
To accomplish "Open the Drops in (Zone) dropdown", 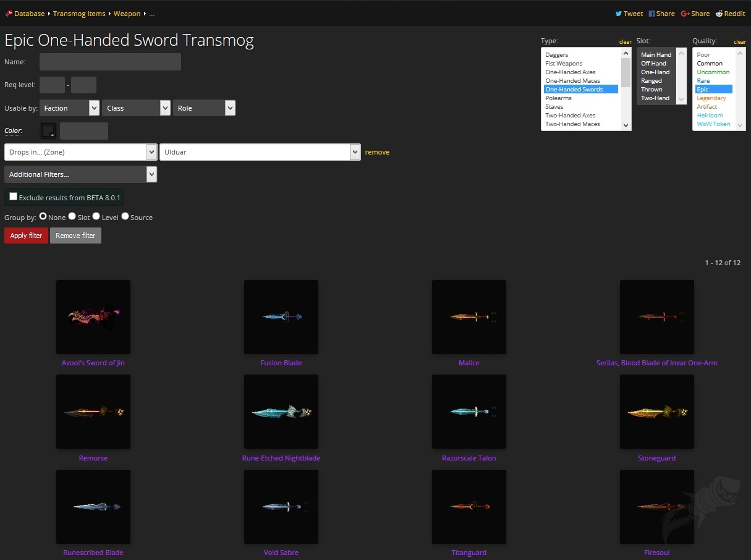I will (81, 152).
